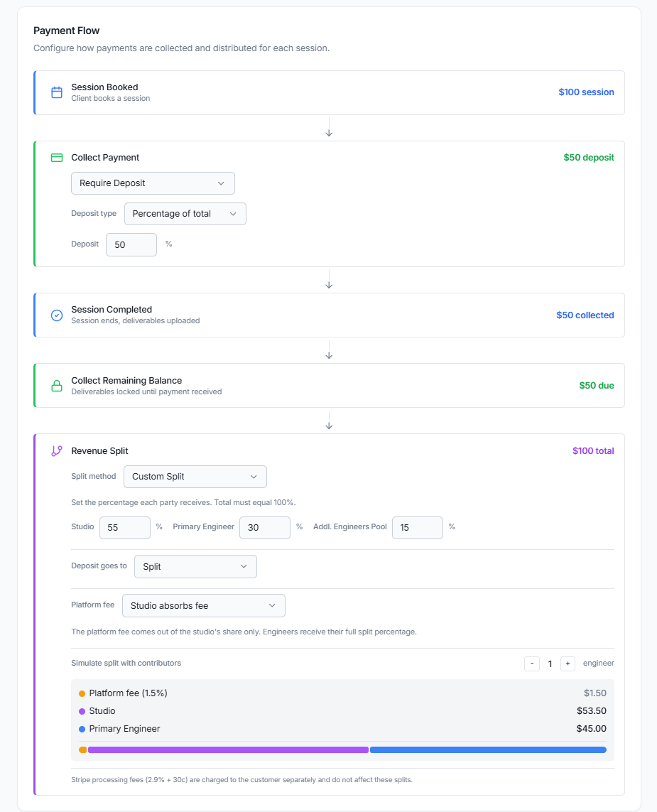
Task: Click the "Payment Flow" heading
Action: pyautogui.click(x=66, y=31)
